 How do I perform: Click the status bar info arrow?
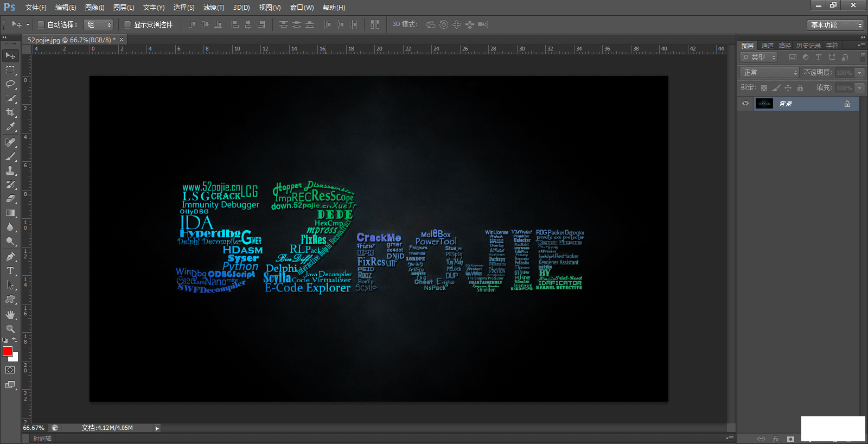click(157, 428)
